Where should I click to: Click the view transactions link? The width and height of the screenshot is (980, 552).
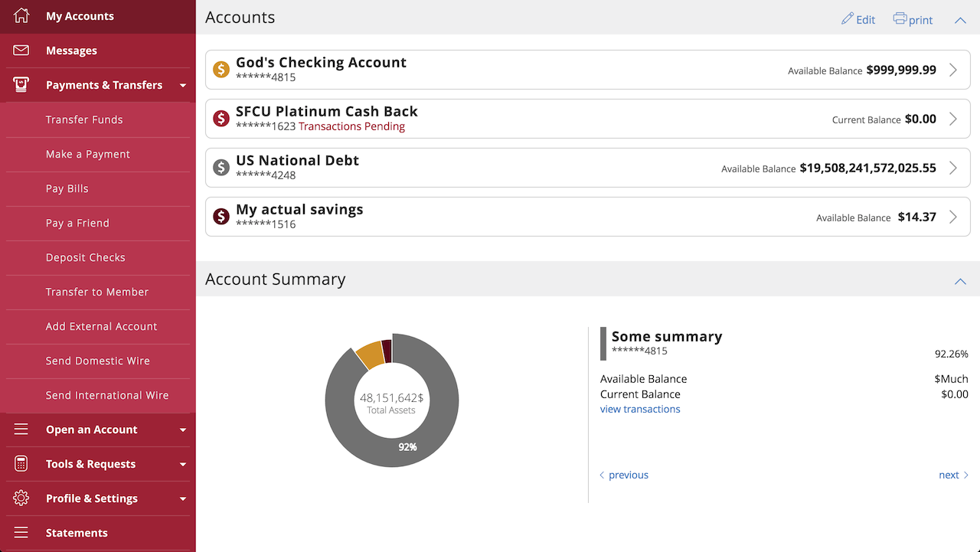point(640,409)
